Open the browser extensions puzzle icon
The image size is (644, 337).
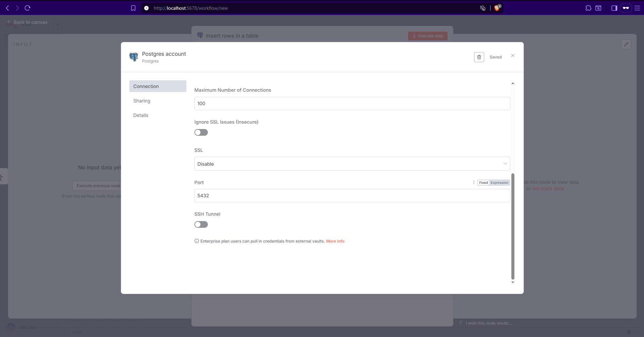click(x=588, y=8)
